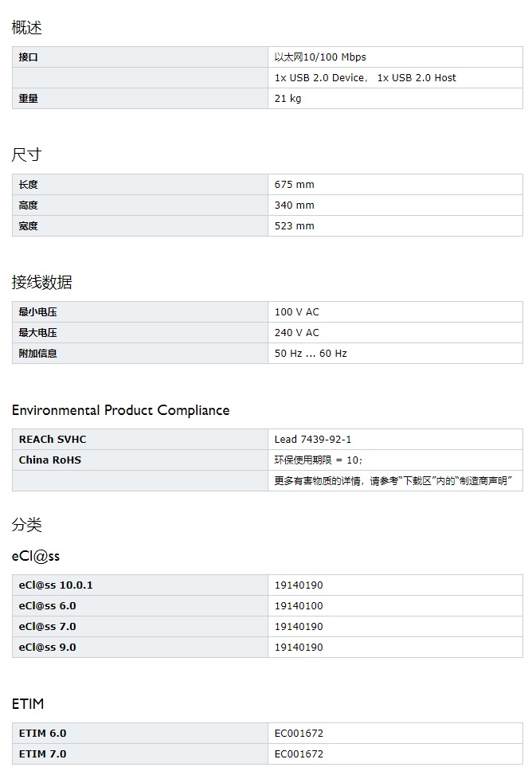Click the Environmental Product Compliance heading
532x771 pixels.
(120, 410)
